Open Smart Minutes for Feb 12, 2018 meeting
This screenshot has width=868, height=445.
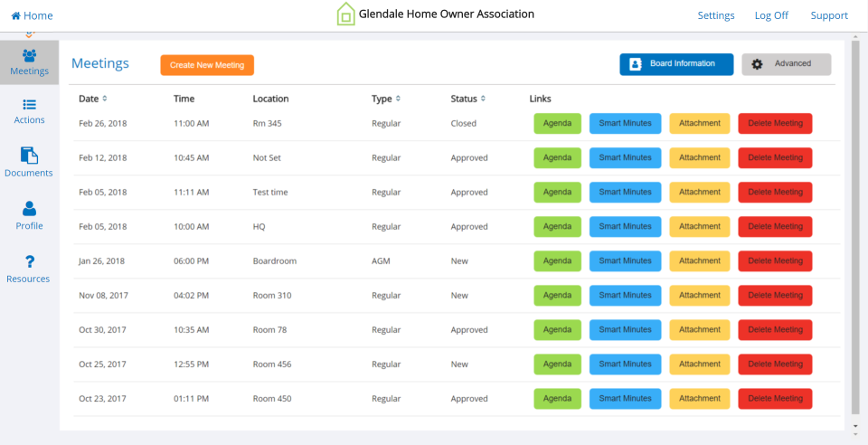[625, 157]
